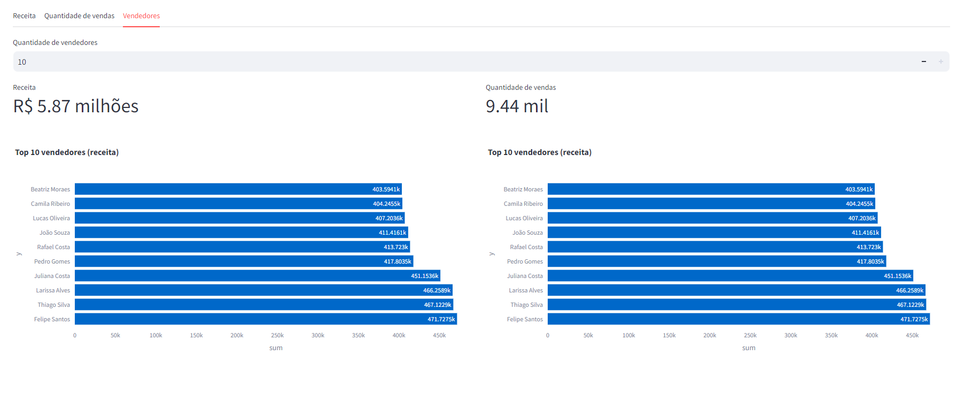The height and width of the screenshot is (394, 980).
Task: Click the 9.44 mil metric value
Action: pos(517,106)
